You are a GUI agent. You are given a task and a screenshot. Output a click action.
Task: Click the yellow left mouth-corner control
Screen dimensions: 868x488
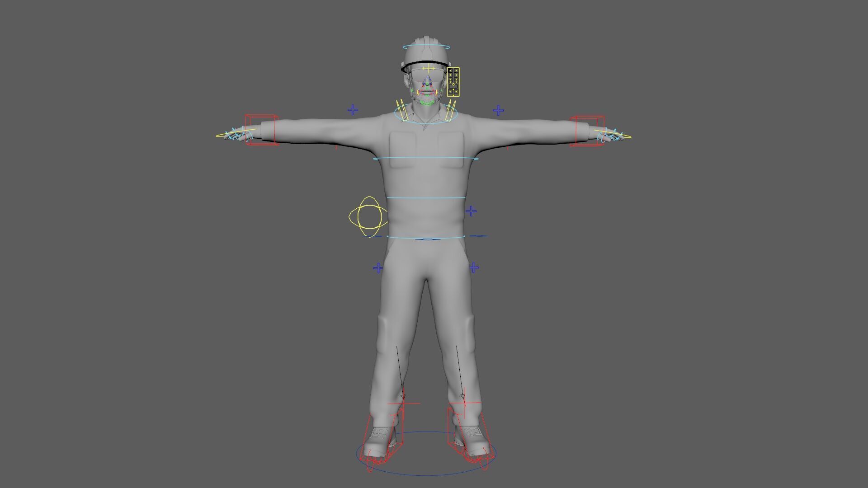coord(418,92)
